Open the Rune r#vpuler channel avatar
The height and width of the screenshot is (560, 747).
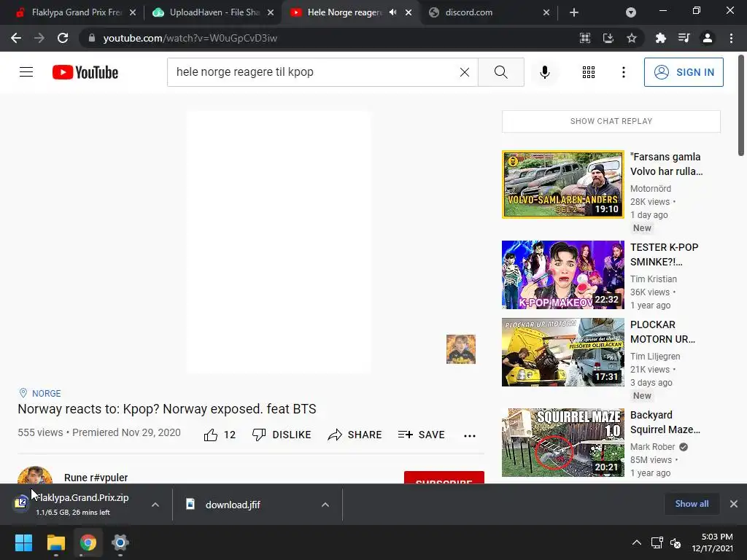[35, 475]
